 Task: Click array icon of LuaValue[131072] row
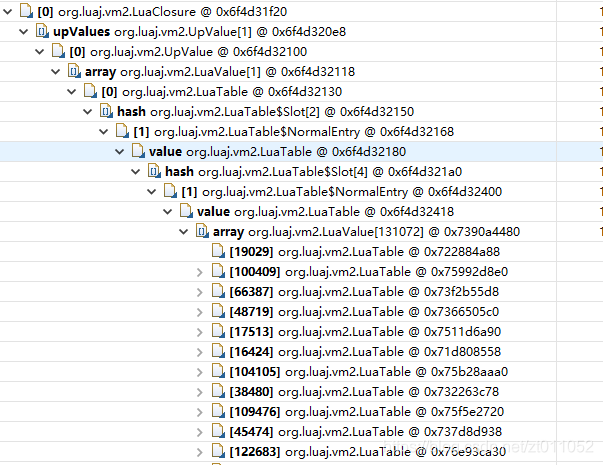tap(202, 231)
